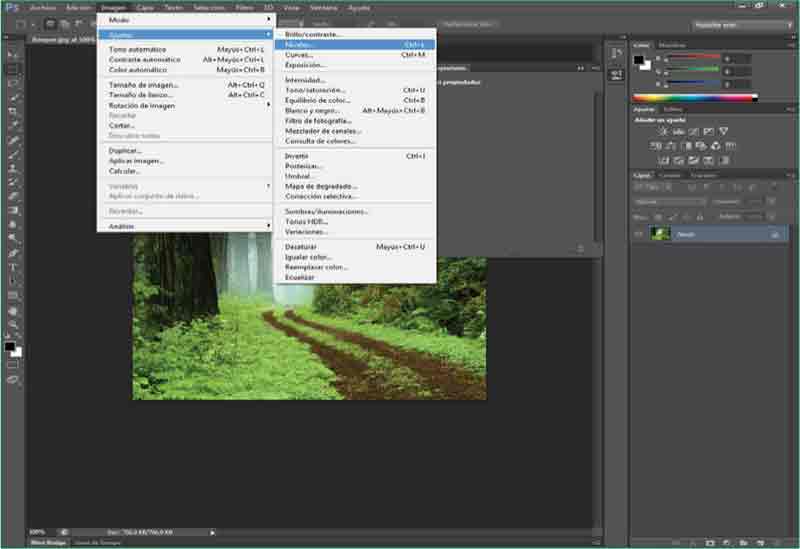
Task: Click the Brightness/Contrast adjustment sun icon
Action: [x=663, y=131]
